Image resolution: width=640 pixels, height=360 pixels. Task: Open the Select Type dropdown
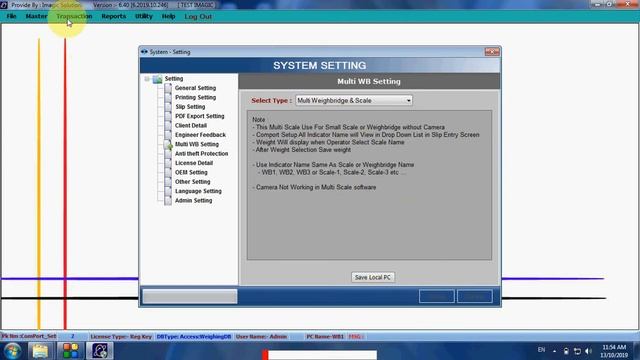(354, 100)
